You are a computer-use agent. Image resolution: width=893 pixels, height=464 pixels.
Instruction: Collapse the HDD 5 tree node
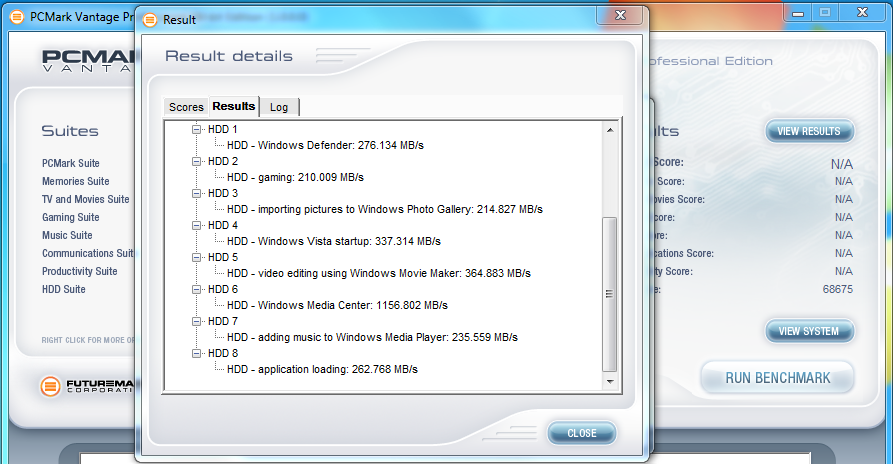click(196, 257)
